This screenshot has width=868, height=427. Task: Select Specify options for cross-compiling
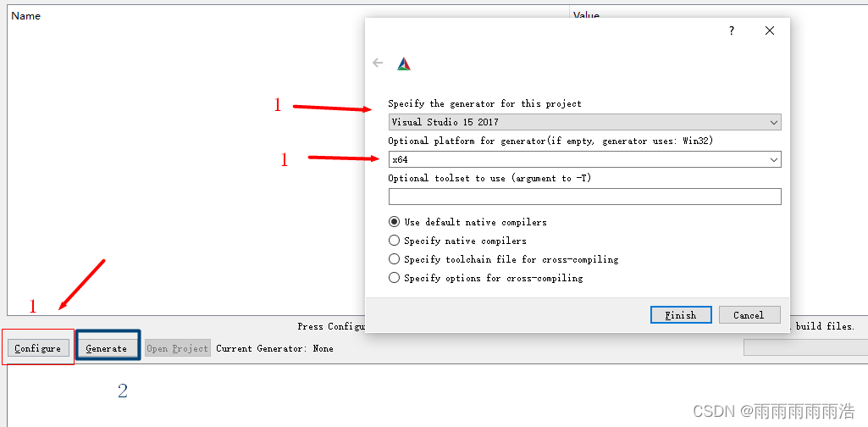pos(395,278)
